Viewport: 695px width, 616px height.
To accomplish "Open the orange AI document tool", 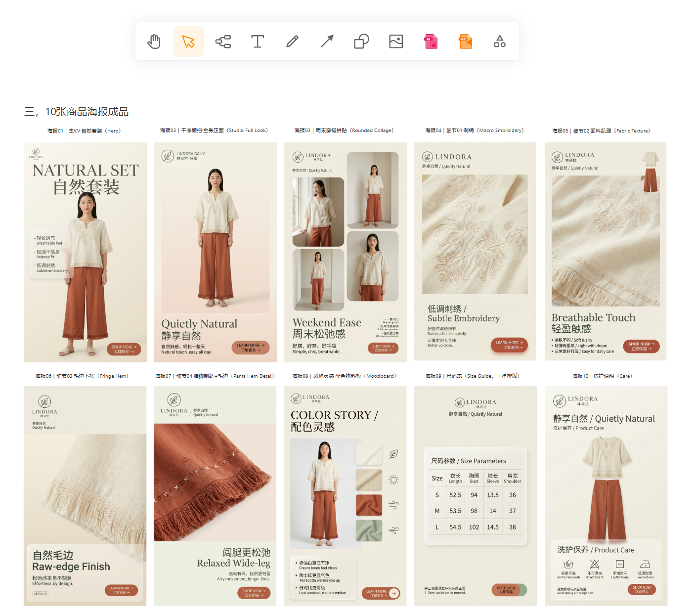I will [x=466, y=42].
